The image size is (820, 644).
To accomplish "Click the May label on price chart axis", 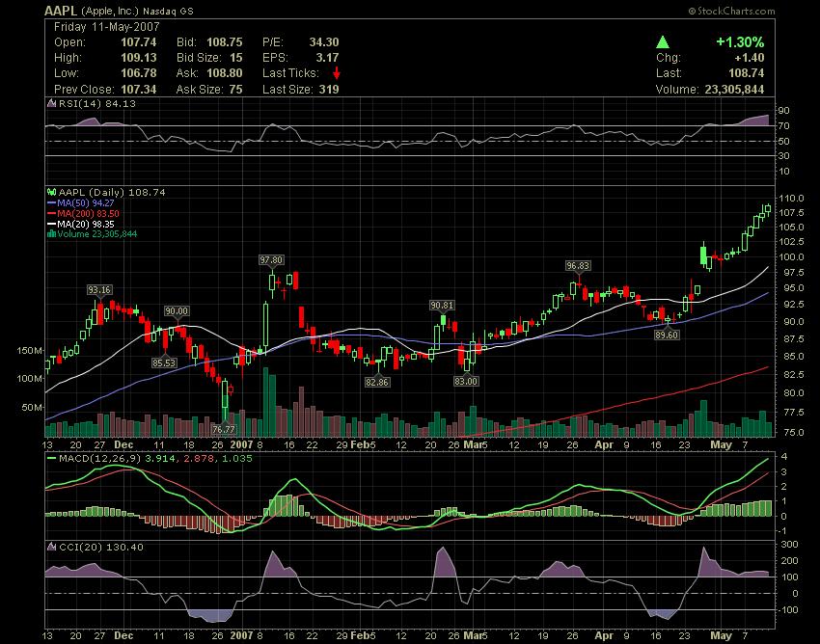I will [722, 444].
